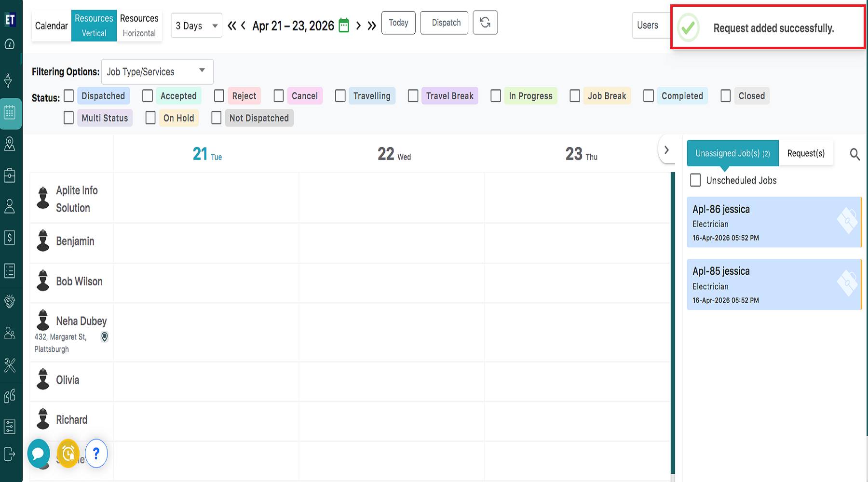This screenshot has width=868, height=482.
Task: Tick the On Hold status checkbox
Action: [150, 118]
